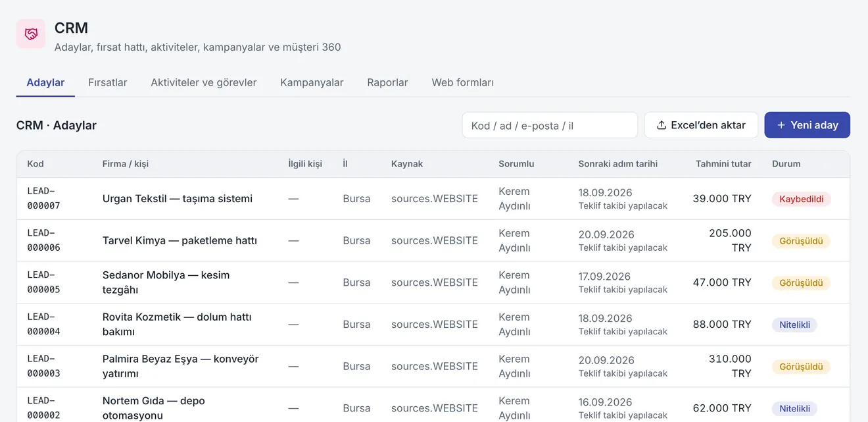Create a new lead with Yeni aday
Image resolution: width=868 pixels, height=422 pixels.
[x=808, y=125]
